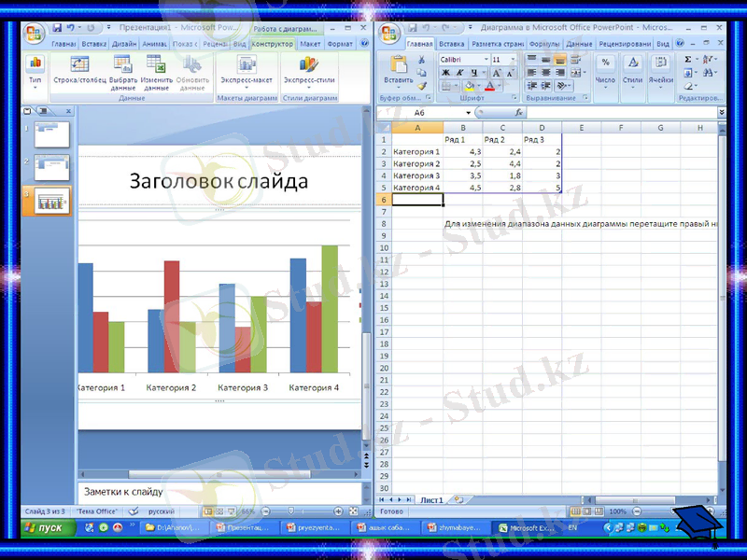Toggle bold Ж formatting in Excel
This screenshot has width=747, height=560.
point(445,72)
